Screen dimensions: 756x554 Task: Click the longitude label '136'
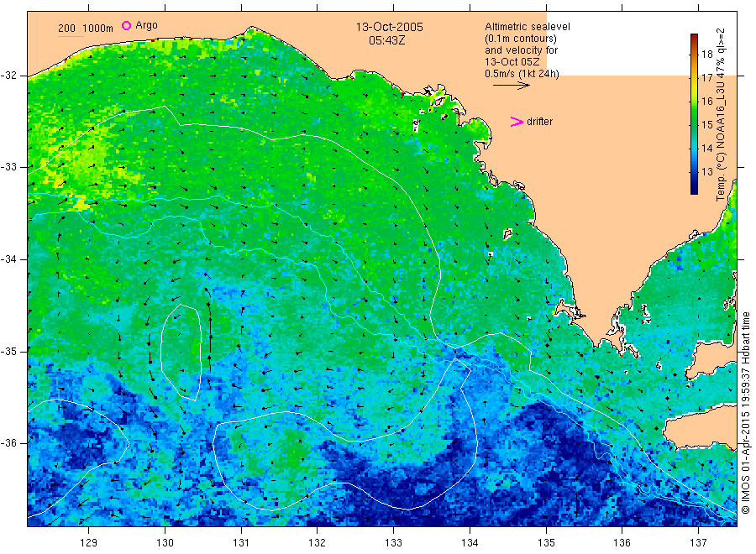pyautogui.click(x=622, y=543)
